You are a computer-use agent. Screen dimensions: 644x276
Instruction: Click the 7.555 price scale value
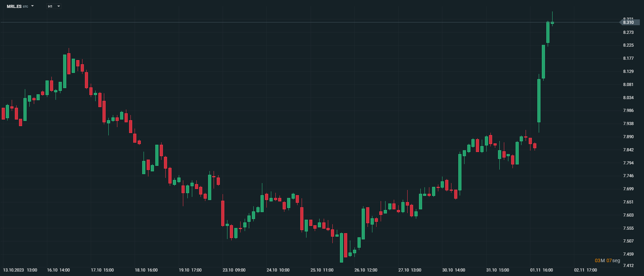[x=628, y=228]
